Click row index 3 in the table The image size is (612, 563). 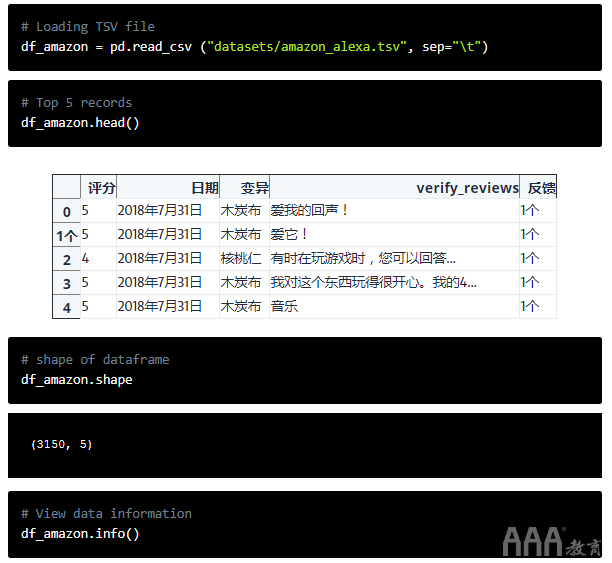pos(67,283)
